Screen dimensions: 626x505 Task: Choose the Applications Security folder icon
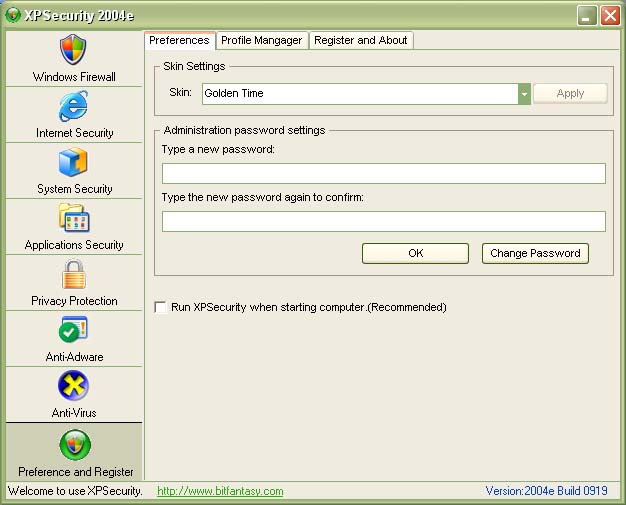(74, 218)
